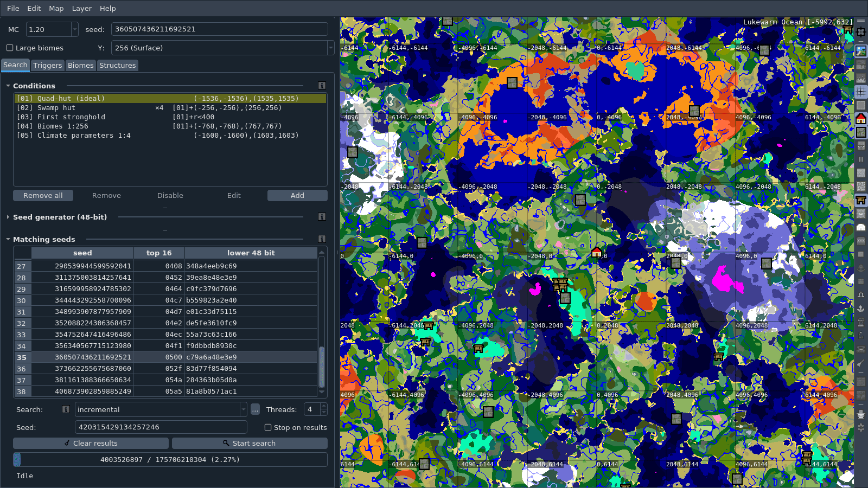Select the First stronghold condition row
The image size is (868, 488).
point(170,117)
